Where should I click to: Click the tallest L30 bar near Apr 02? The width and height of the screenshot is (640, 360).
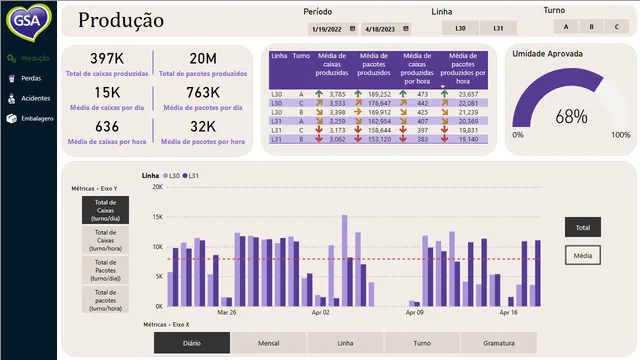click(345, 260)
